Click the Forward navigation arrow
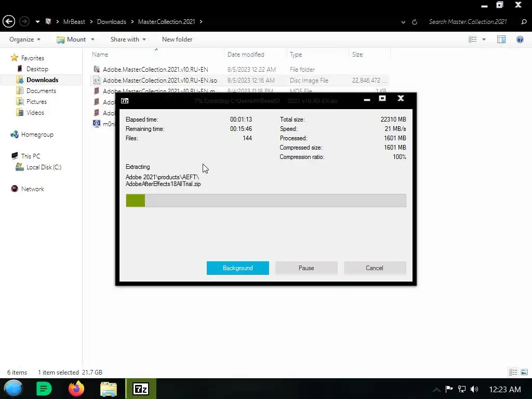This screenshot has width=532, height=399. pos(24,22)
